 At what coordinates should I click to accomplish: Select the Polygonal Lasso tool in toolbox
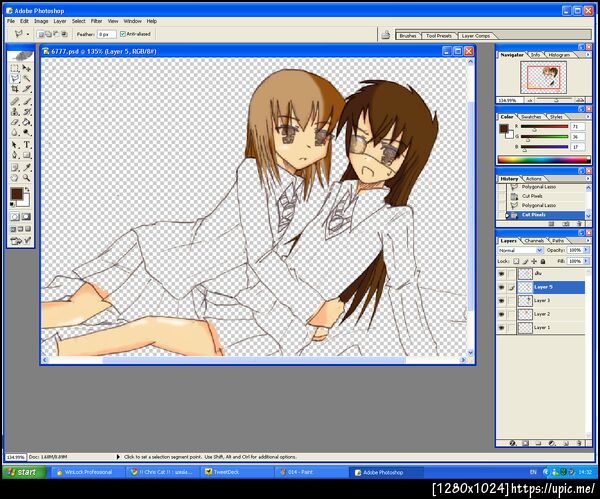15,78
